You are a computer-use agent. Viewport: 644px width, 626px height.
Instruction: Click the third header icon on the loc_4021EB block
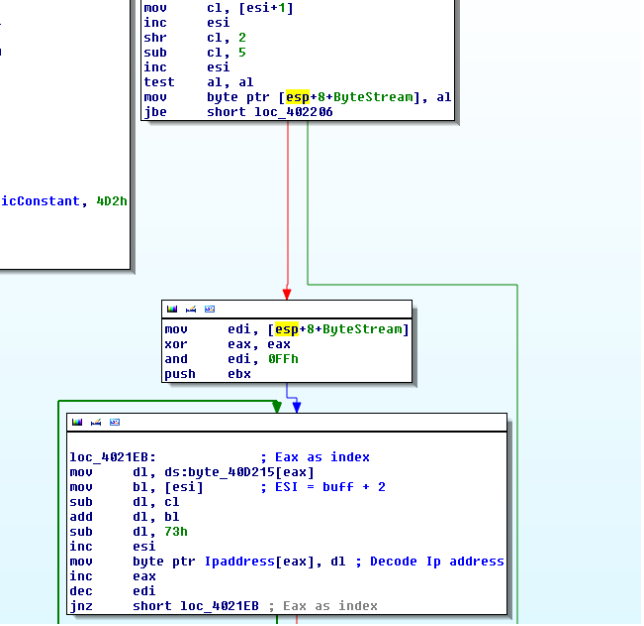114,423
